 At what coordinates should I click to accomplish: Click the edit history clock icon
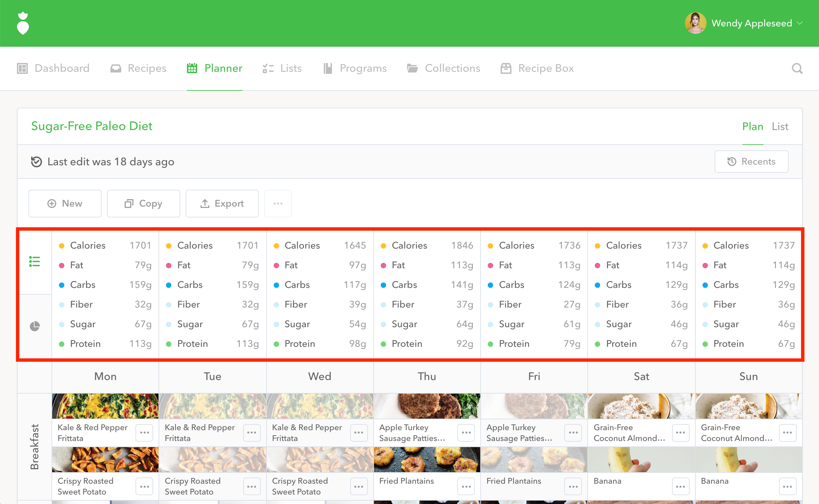37,162
